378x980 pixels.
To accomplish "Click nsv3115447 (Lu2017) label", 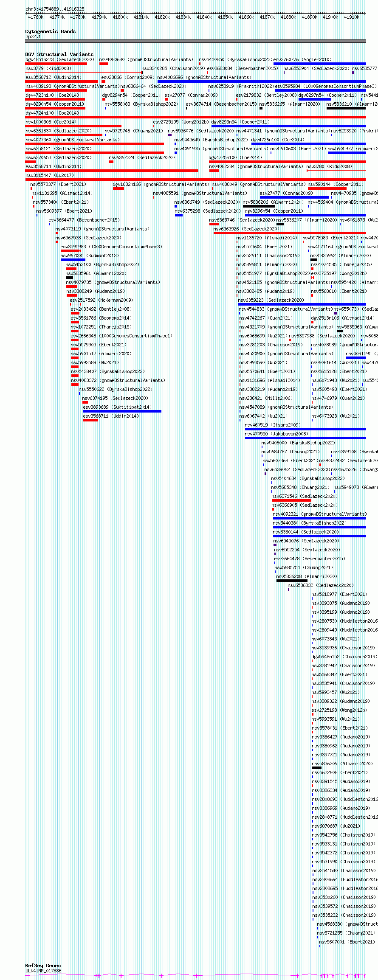I will point(50,175).
